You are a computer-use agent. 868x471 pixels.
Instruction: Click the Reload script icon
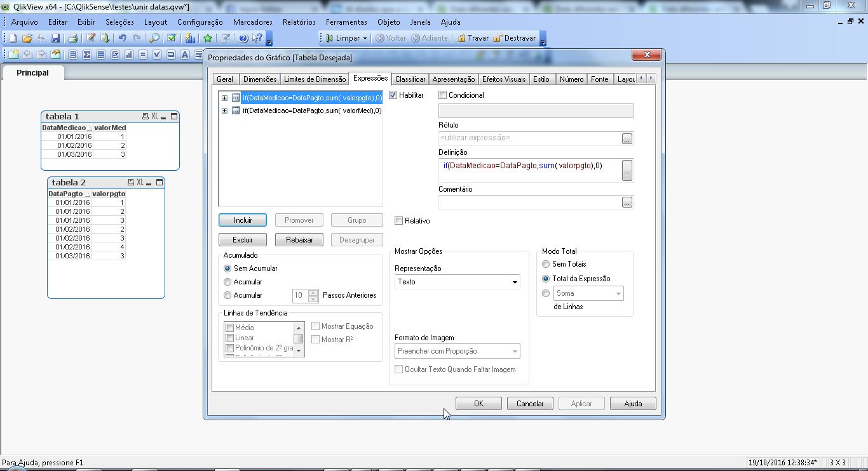pos(105,38)
